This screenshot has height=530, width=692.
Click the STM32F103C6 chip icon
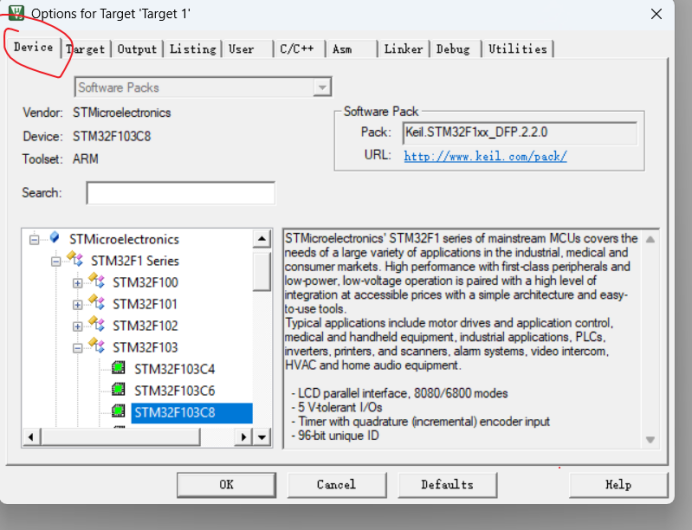point(118,389)
